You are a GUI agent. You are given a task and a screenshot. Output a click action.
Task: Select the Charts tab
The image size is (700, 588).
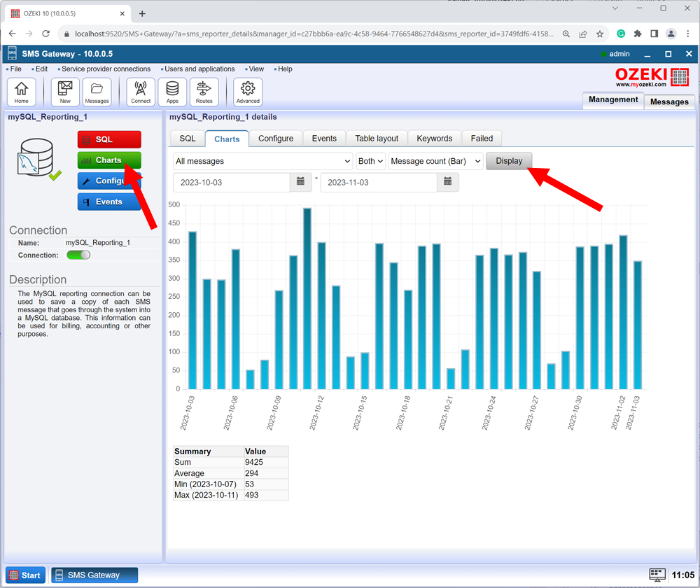227,139
